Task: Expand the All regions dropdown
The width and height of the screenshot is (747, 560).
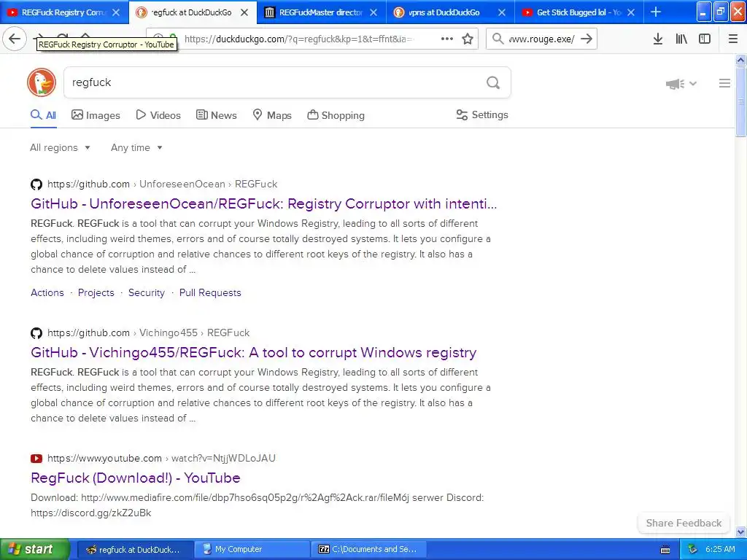Action: pyautogui.click(x=61, y=147)
